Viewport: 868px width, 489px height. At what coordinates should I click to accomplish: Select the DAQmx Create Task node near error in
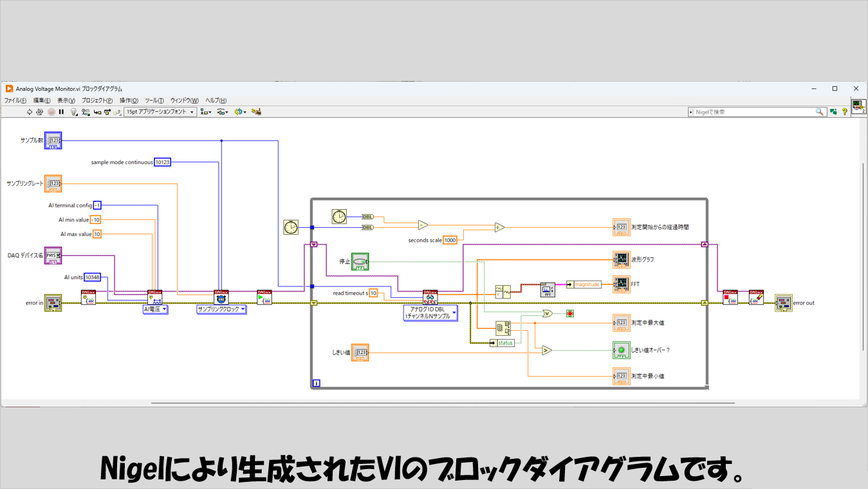point(88,297)
